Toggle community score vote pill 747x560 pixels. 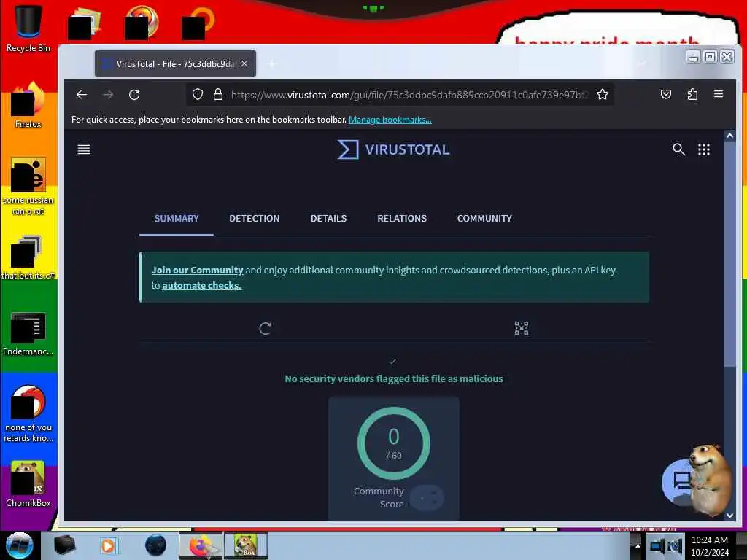pos(427,497)
